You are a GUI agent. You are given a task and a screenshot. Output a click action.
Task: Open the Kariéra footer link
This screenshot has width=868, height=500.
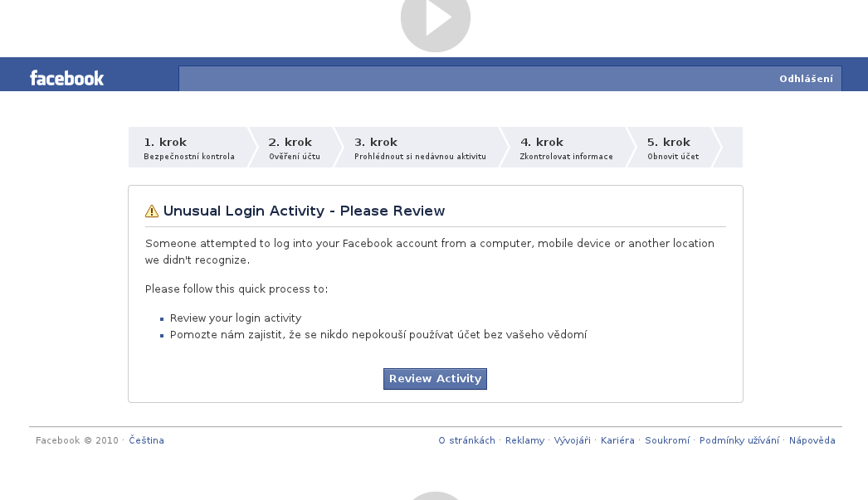click(x=617, y=440)
